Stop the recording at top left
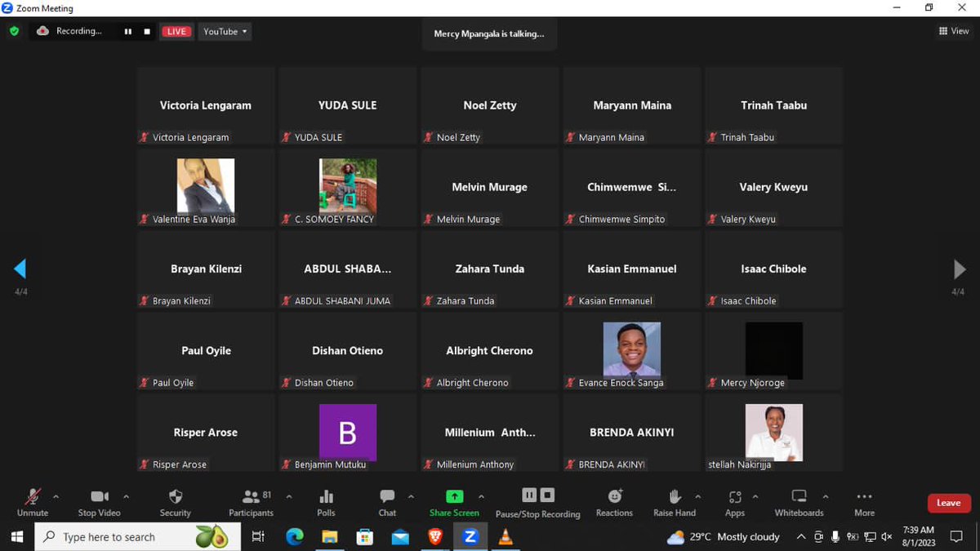The height and width of the screenshot is (551, 980). [147, 31]
